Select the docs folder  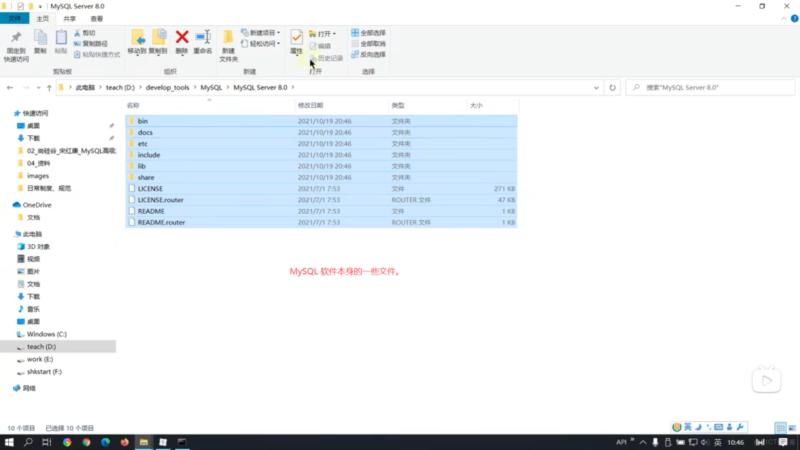(321, 132)
